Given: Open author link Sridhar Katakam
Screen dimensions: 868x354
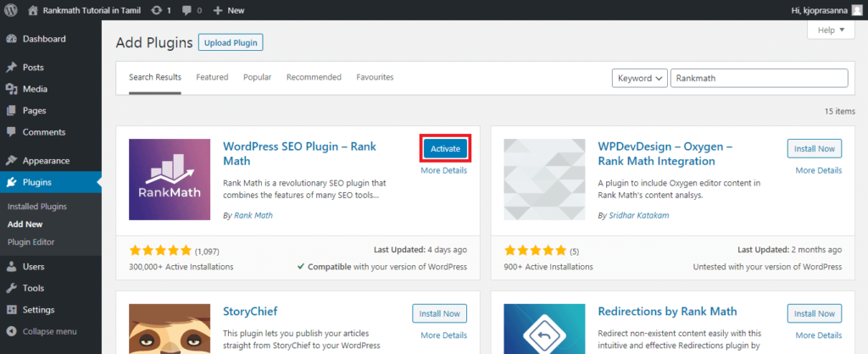Looking at the screenshot, I should point(638,216).
